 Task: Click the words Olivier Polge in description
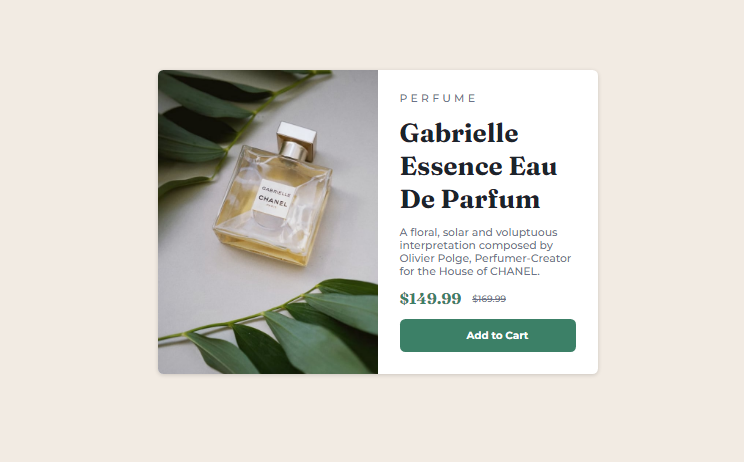435,259
